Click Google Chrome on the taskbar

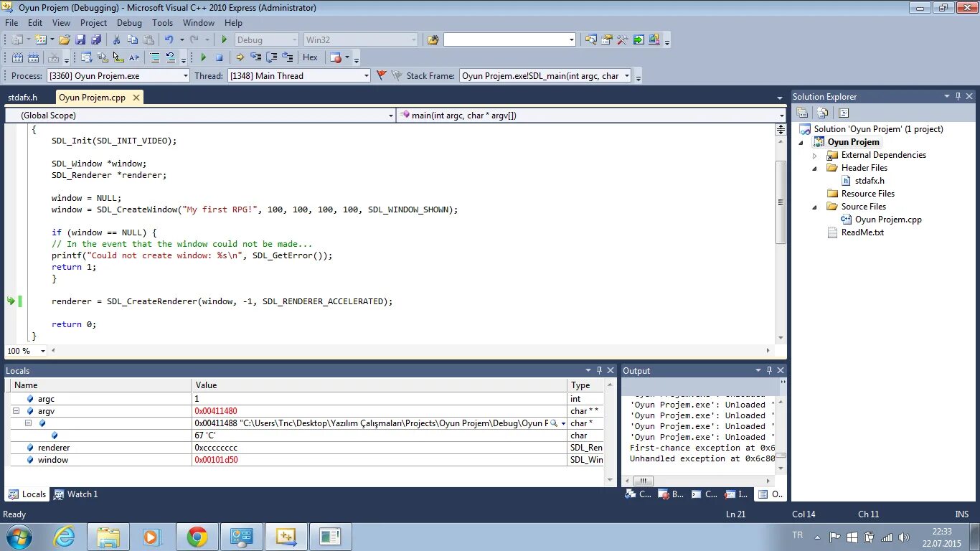click(197, 536)
